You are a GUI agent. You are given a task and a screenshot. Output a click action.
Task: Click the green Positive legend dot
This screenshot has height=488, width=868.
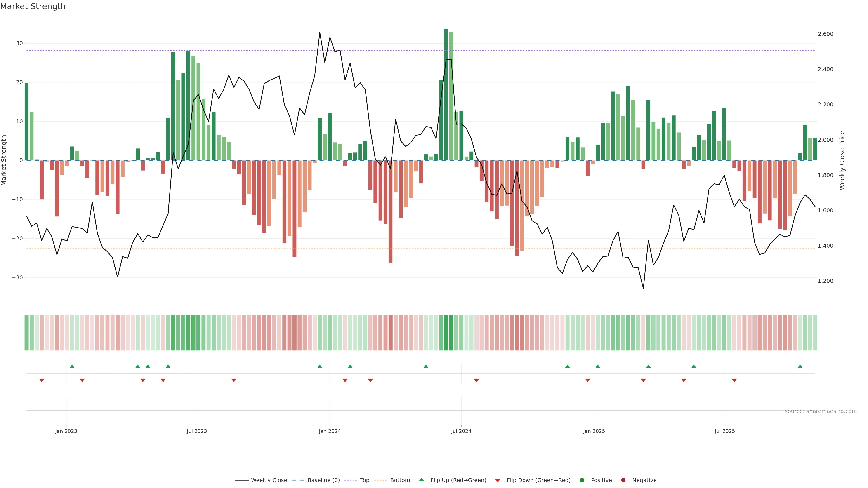tap(582, 480)
